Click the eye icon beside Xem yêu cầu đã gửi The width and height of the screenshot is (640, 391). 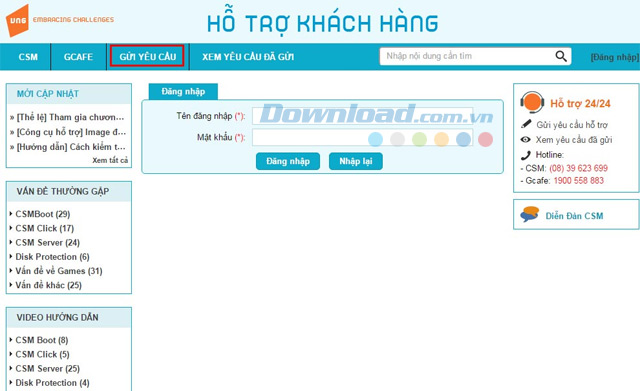click(526, 140)
